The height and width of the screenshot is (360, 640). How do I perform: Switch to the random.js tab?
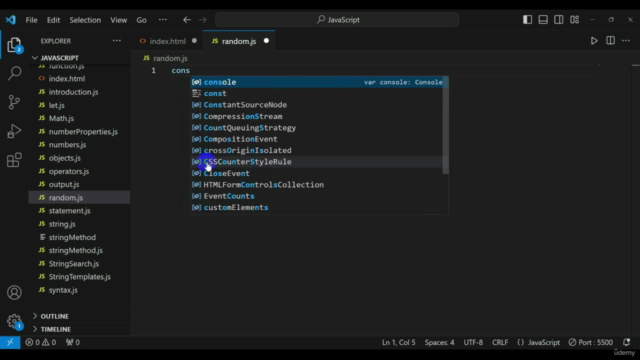[239, 41]
